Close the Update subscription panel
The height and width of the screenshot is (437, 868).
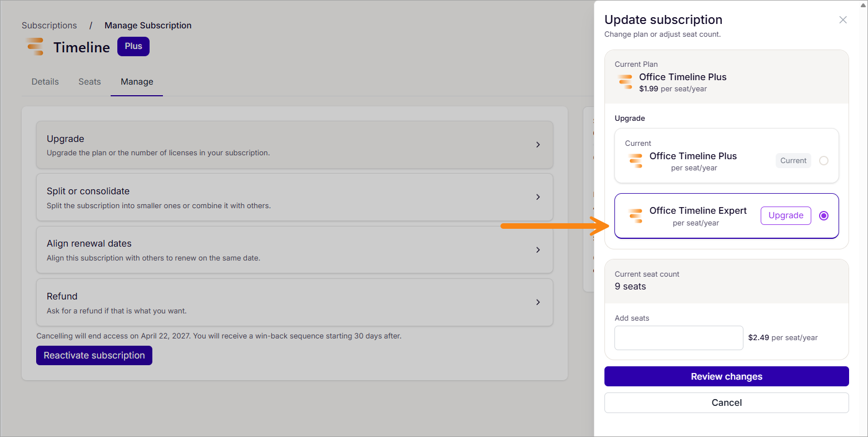(843, 20)
